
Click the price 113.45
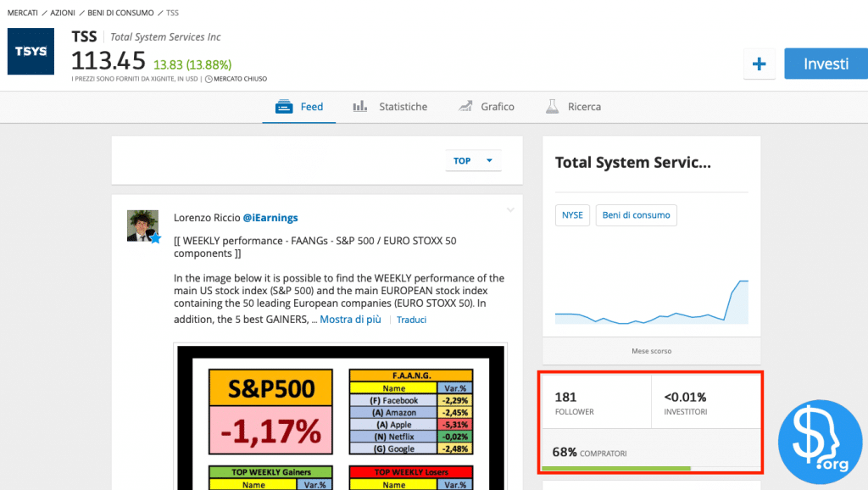(108, 61)
